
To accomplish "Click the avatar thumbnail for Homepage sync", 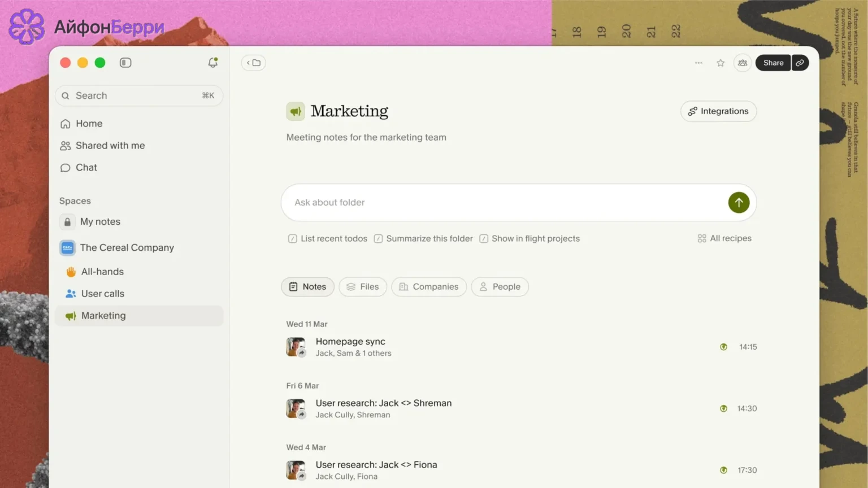I will [296, 347].
